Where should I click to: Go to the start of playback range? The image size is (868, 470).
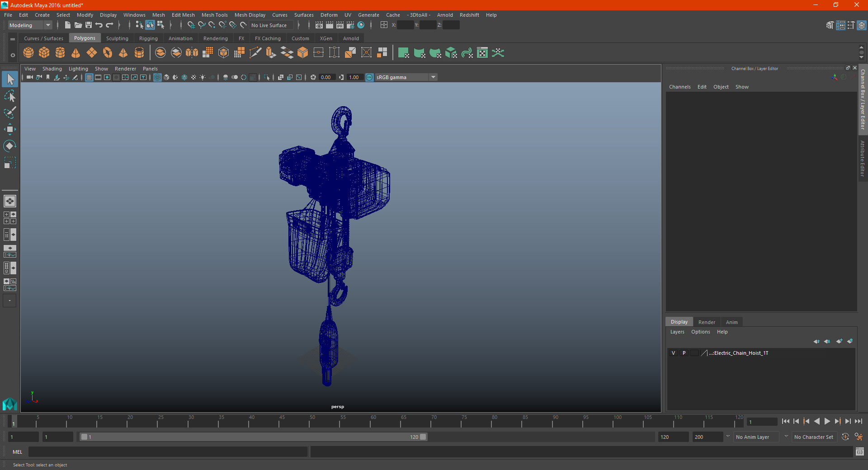pos(786,421)
